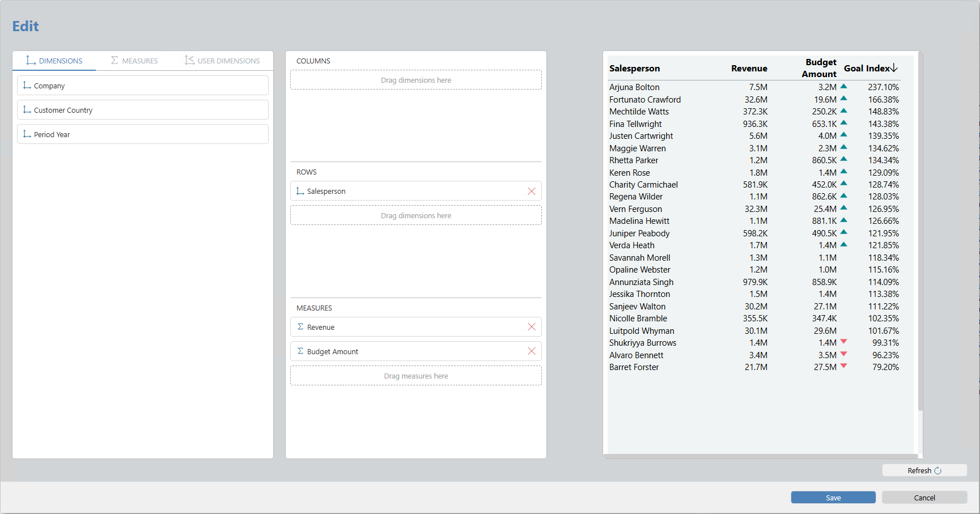Toggle Goal Index sort arrow
Screen dimensions: 980x514
pos(894,68)
